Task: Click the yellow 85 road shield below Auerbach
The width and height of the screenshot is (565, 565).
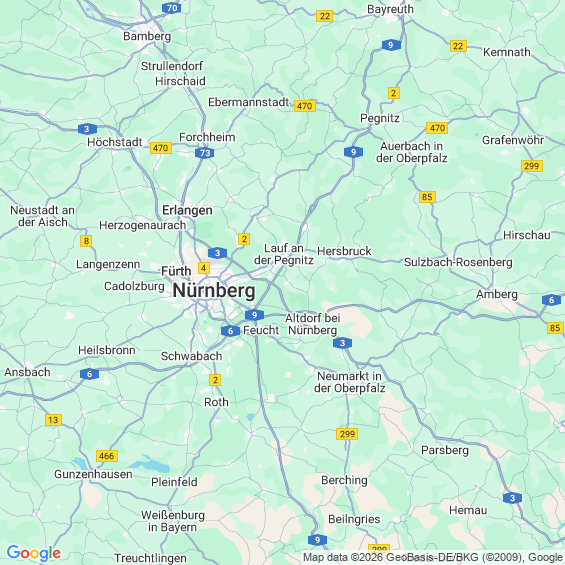Action: click(x=427, y=197)
